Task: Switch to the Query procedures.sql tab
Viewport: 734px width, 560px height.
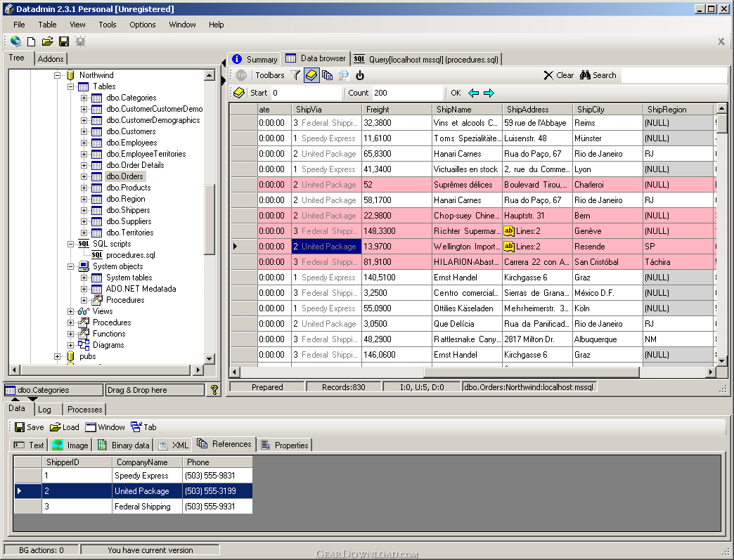Action: point(427,60)
